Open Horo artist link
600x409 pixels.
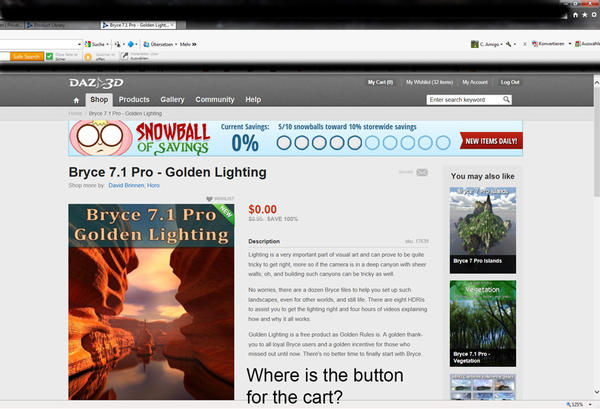click(x=153, y=185)
